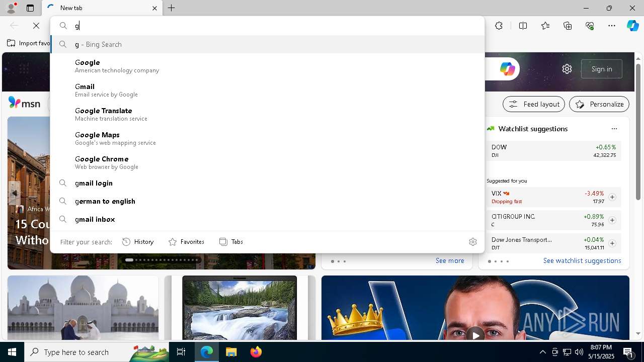644x362 pixels.
Task: Close the New tab tab
Action: coord(154,8)
